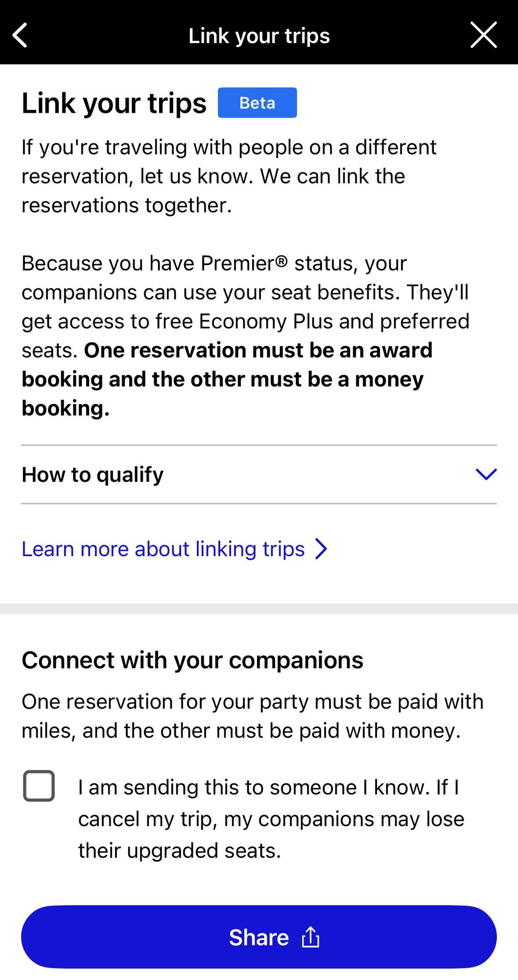
Task: Click the "traveling with people" intro paragraph
Action: (229, 176)
